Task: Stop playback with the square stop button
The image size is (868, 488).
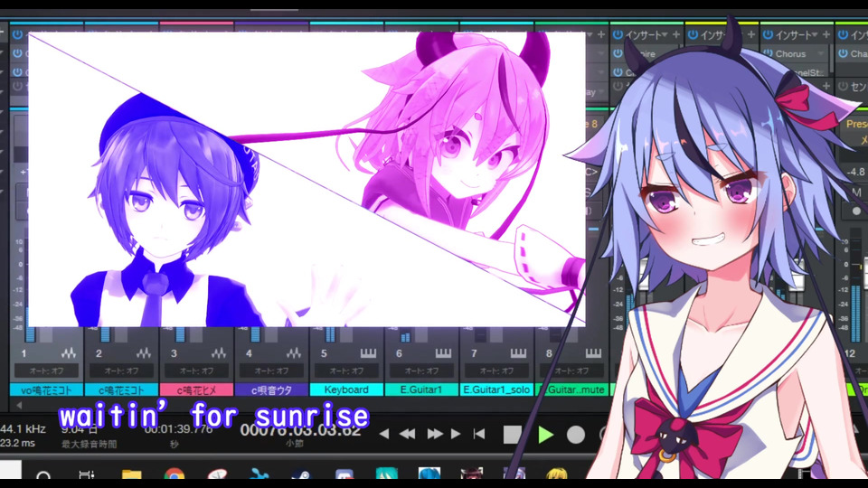Action: click(x=512, y=435)
